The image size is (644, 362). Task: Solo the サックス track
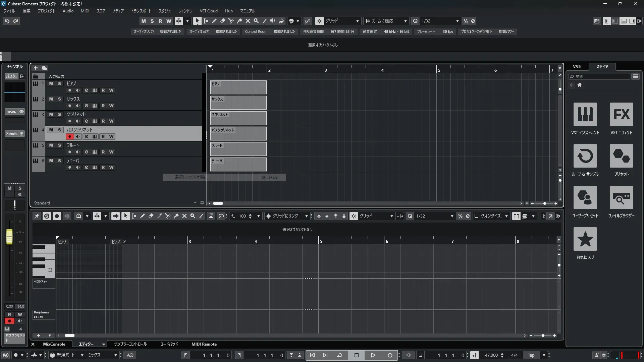tap(59, 99)
